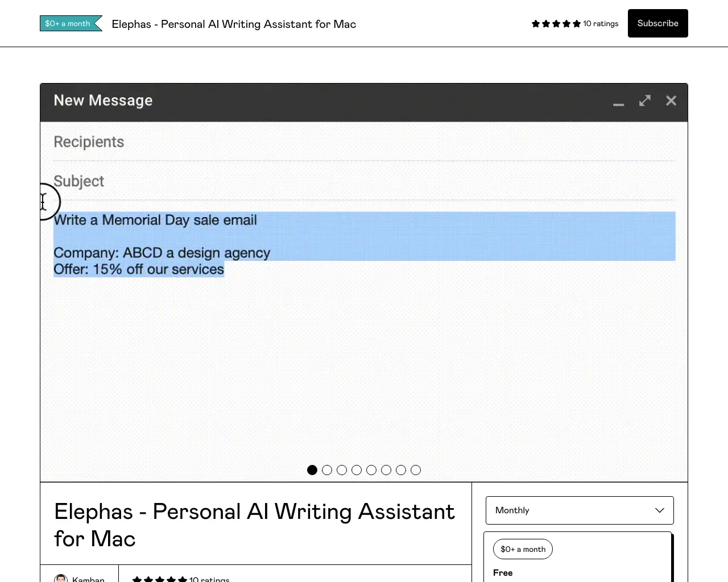The image size is (728, 582).
Task: Show the first carousel slide
Action: [312, 470]
